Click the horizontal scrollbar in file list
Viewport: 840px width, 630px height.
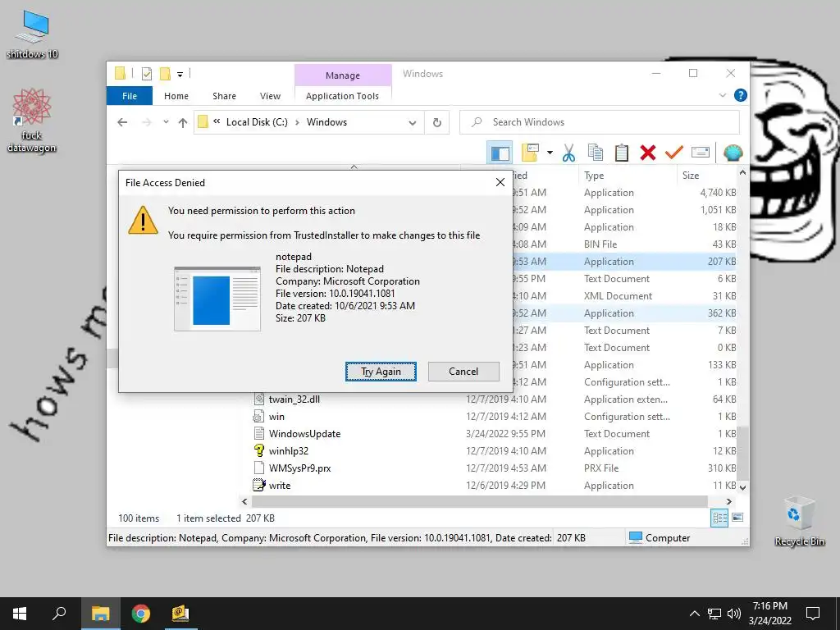pos(479,501)
